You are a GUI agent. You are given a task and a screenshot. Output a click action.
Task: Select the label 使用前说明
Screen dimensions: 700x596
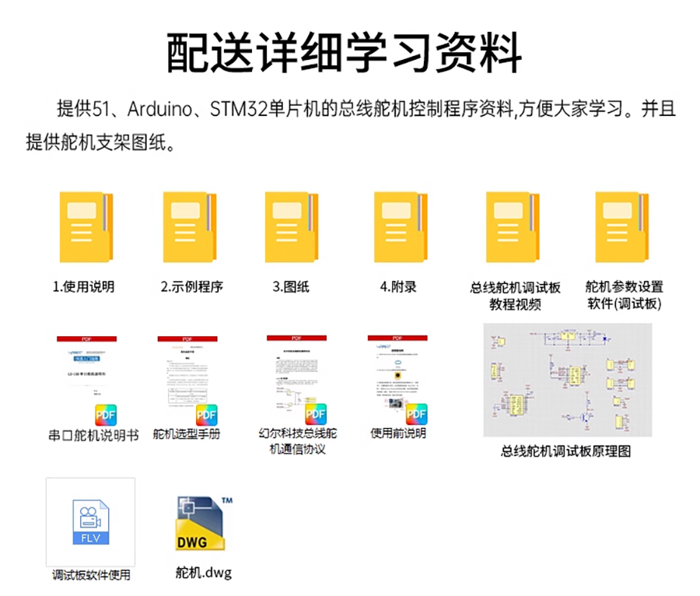(398, 433)
